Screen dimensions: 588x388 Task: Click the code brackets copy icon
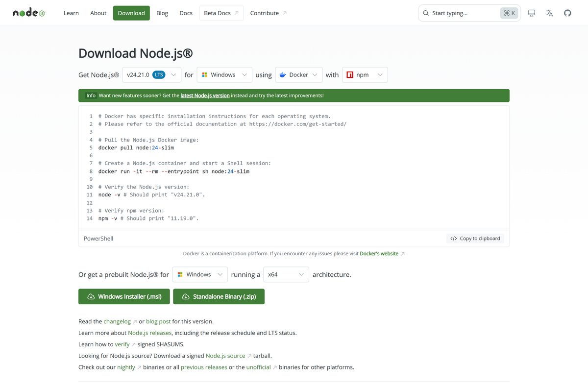pyautogui.click(x=454, y=239)
